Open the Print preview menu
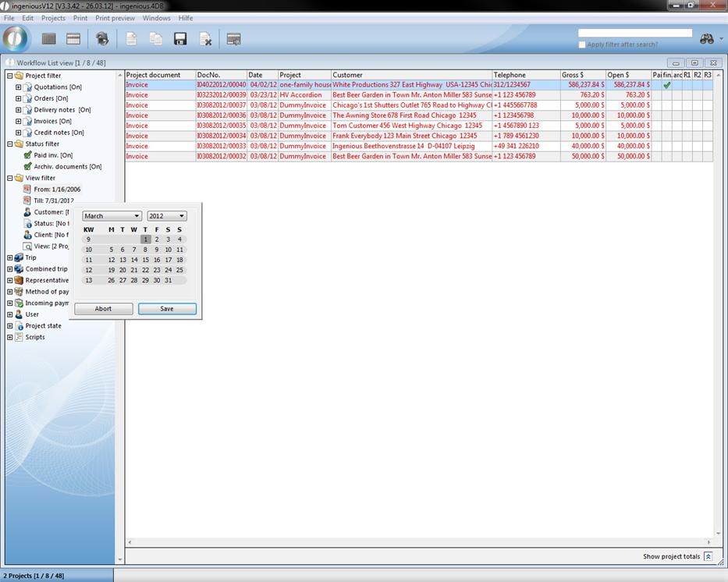Viewport: 728px width, 582px height. [115, 18]
